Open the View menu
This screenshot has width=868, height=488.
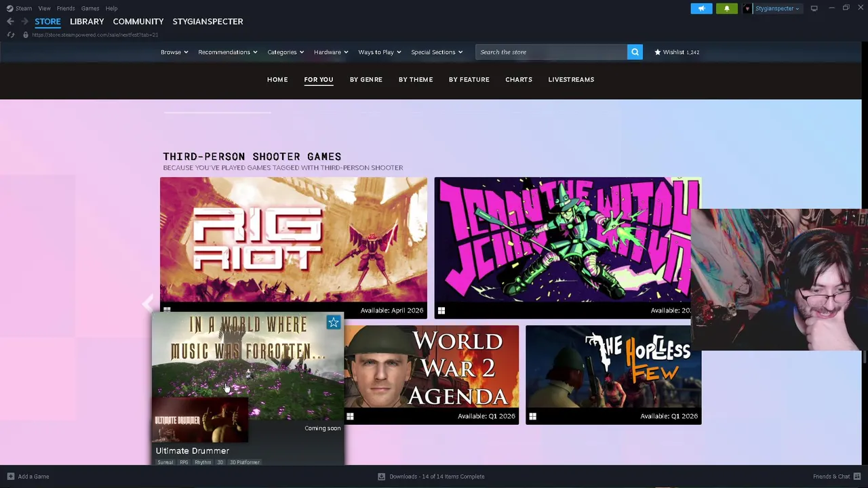pyautogui.click(x=44, y=8)
